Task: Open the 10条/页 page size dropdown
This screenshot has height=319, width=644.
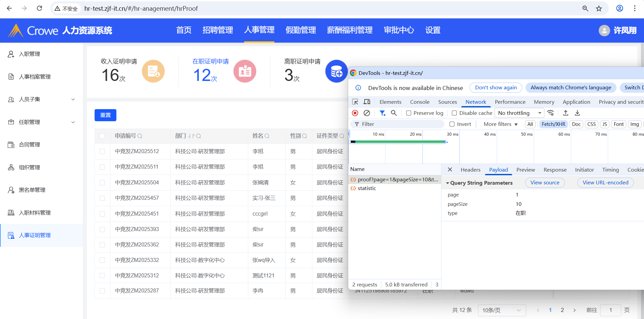Action: point(501,310)
